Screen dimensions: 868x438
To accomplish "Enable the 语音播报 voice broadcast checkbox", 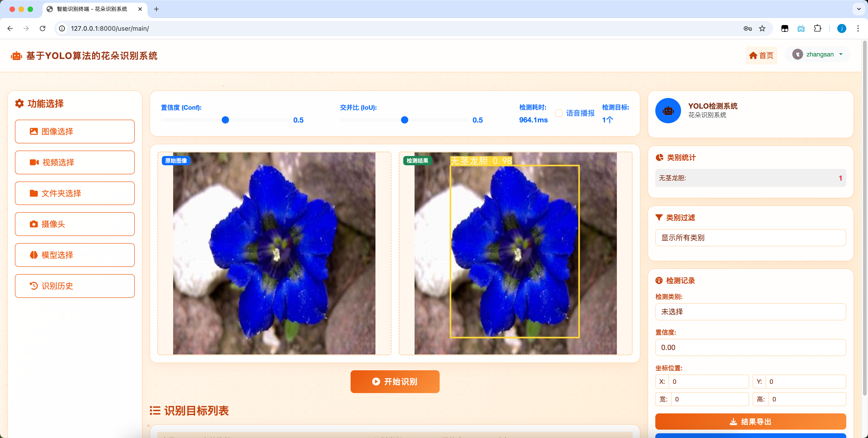I will (x=559, y=113).
